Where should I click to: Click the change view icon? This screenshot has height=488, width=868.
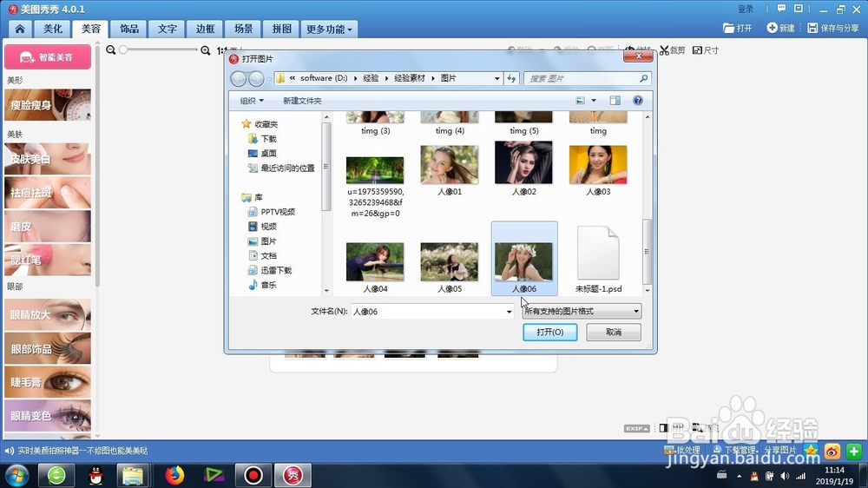click(x=580, y=100)
